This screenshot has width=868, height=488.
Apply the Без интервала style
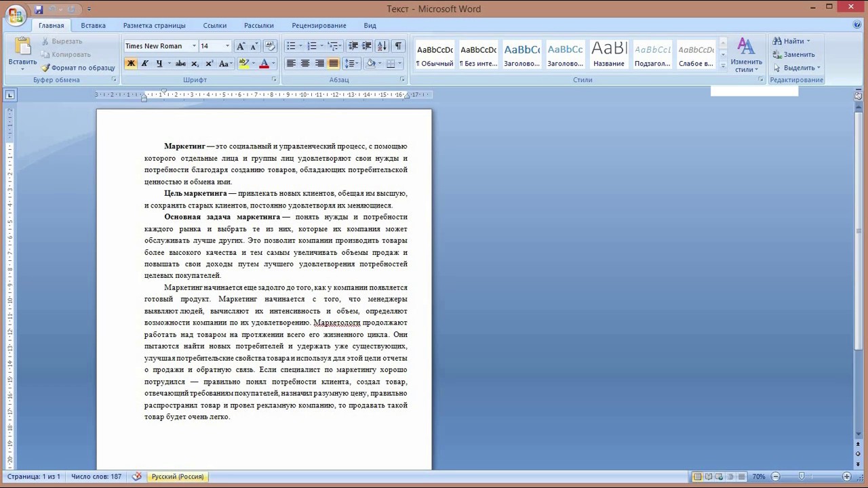(x=478, y=55)
